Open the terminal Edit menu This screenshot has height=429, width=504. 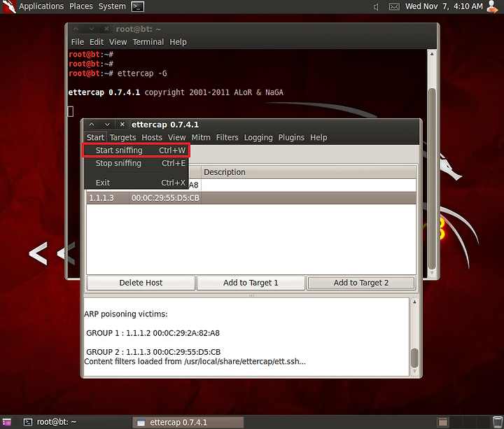[x=97, y=42]
